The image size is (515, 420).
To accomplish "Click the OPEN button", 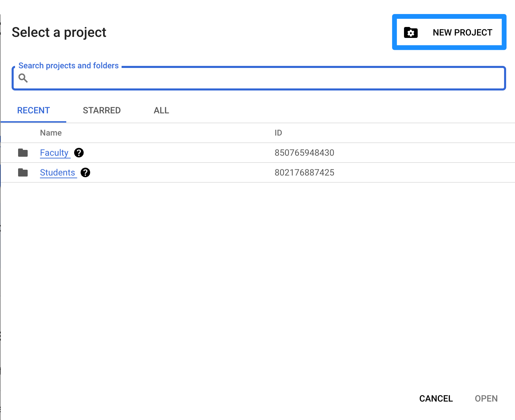I will pos(486,398).
